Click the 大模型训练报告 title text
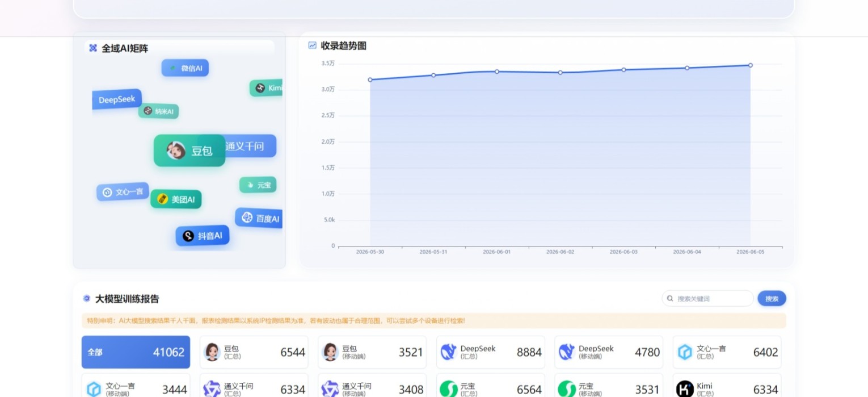The height and width of the screenshot is (397, 868). (127, 299)
